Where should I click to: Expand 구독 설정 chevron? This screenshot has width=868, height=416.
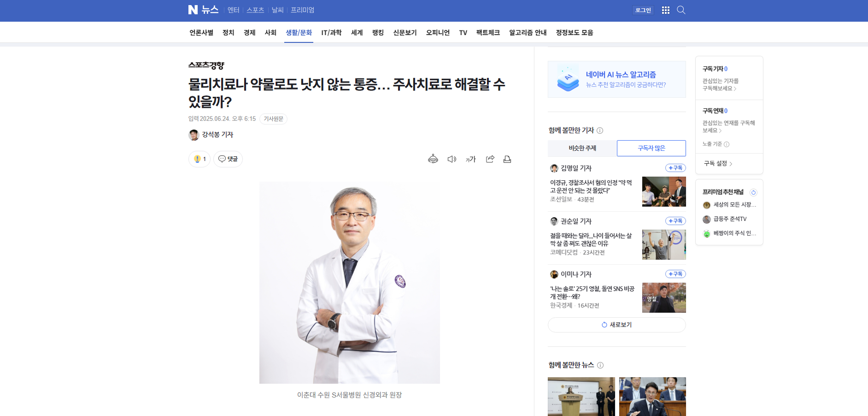[731, 164]
